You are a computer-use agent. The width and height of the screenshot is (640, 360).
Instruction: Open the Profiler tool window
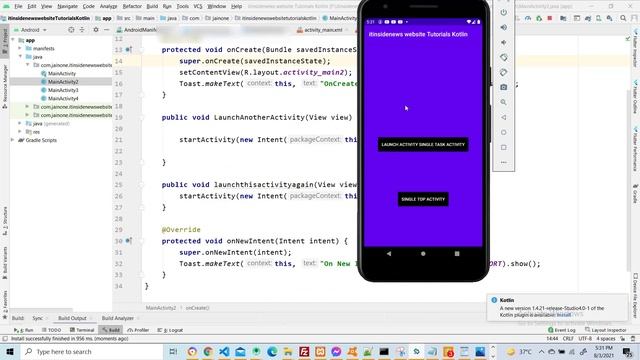[138, 330]
